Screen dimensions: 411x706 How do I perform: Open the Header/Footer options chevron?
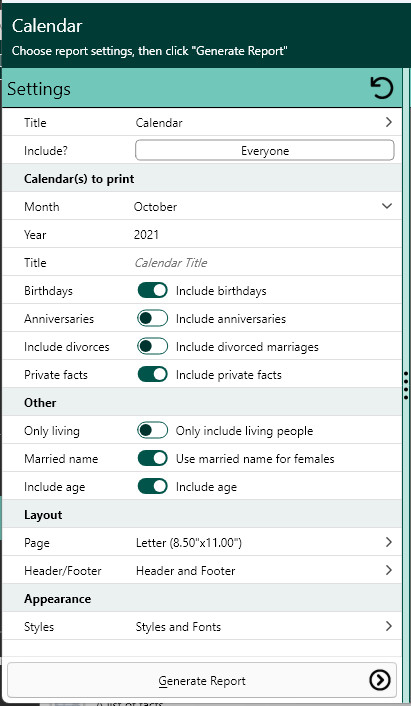pos(388,570)
